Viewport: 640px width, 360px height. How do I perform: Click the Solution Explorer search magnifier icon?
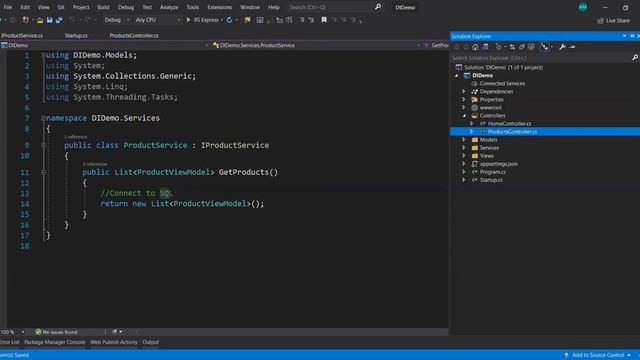[x=635, y=58]
